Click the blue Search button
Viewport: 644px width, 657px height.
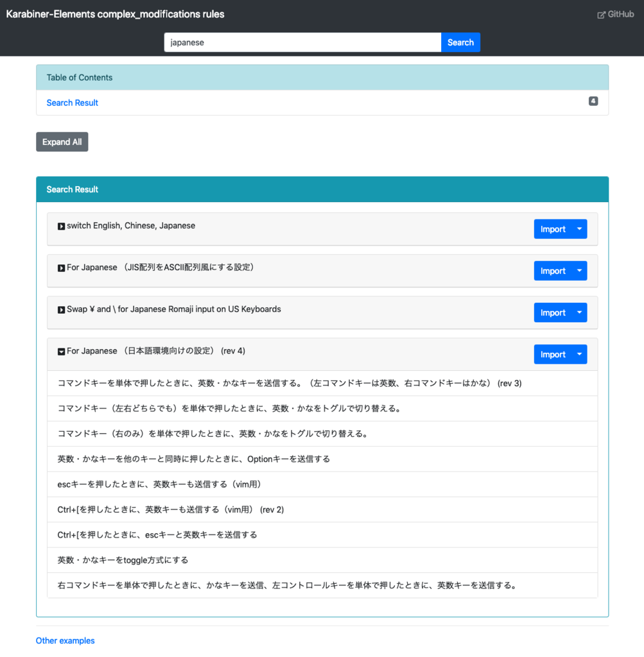pyautogui.click(x=460, y=42)
